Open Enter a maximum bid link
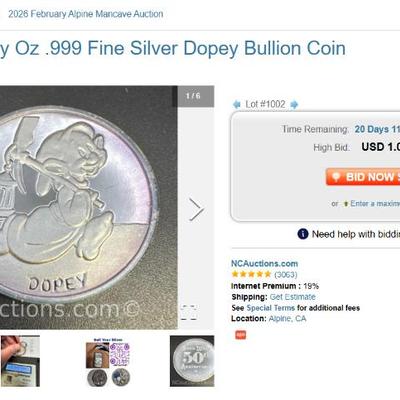This screenshot has height=400, width=400. [x=375, y=203]
